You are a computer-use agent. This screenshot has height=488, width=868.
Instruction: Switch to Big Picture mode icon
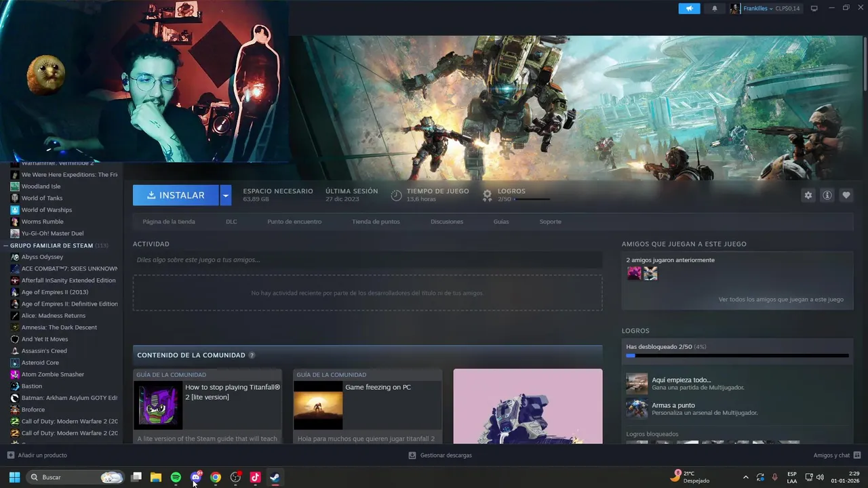point(814,9)
